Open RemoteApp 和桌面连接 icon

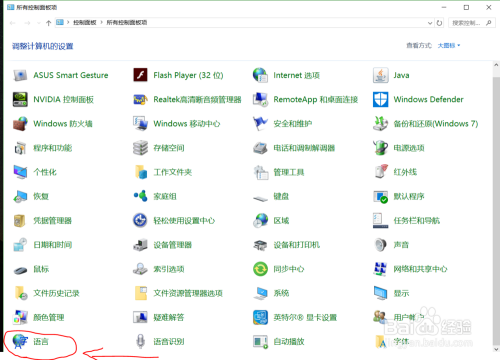(x=260, y=99)
